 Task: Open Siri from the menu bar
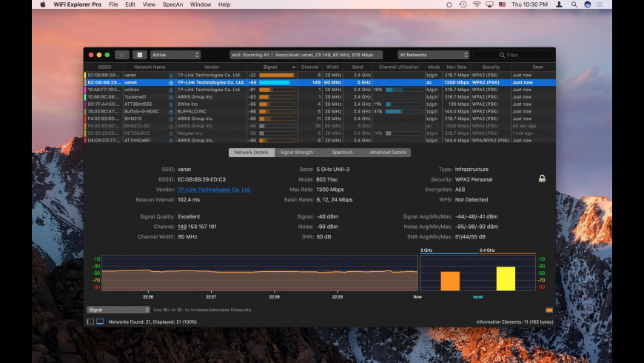pyautogui.click(x=587, y=4)
